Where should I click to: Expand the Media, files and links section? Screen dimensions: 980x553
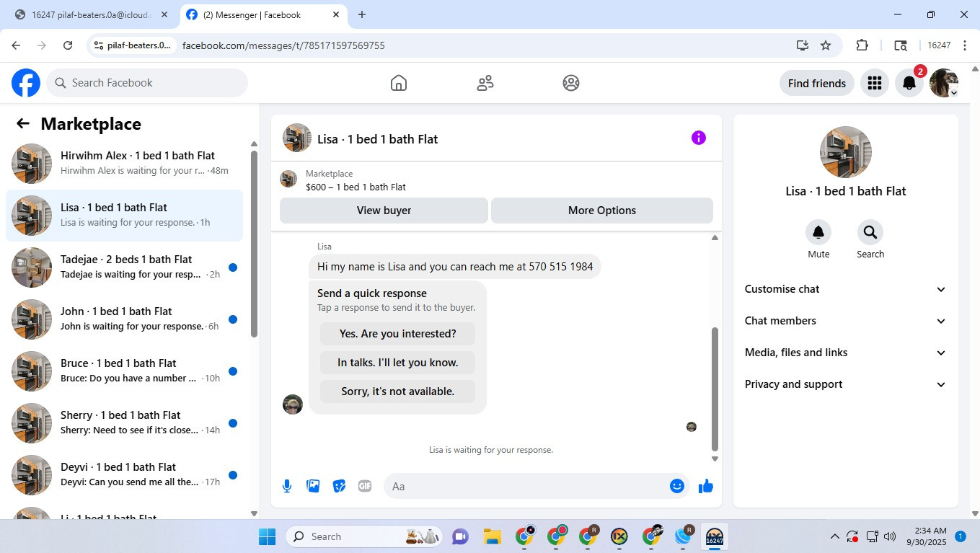point(845,353)
